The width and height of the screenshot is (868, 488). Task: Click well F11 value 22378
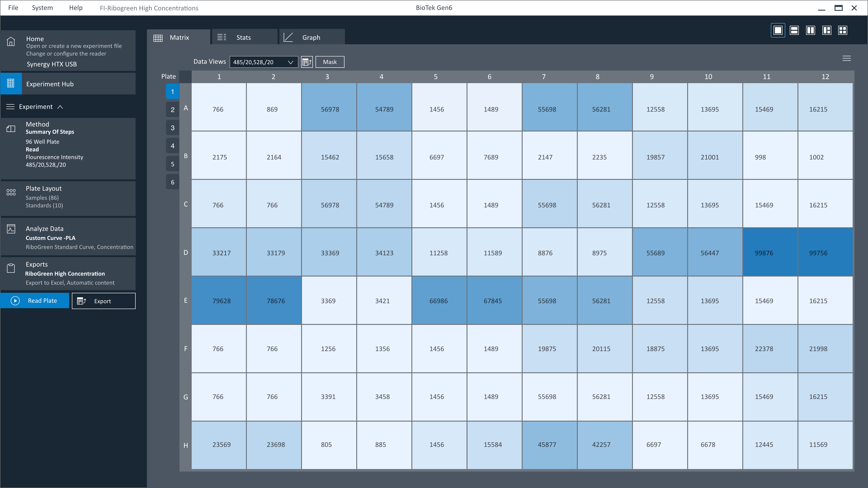point(770,349)
